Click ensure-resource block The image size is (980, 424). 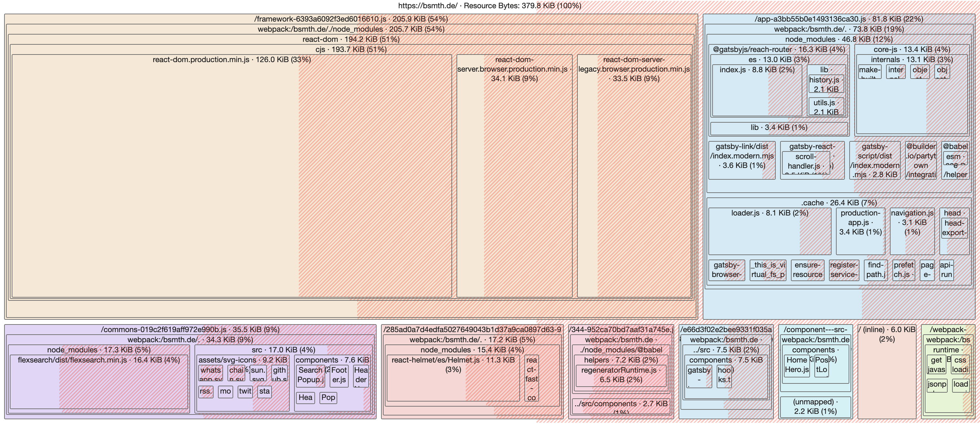pyautogui.click(x=807, y=270)
